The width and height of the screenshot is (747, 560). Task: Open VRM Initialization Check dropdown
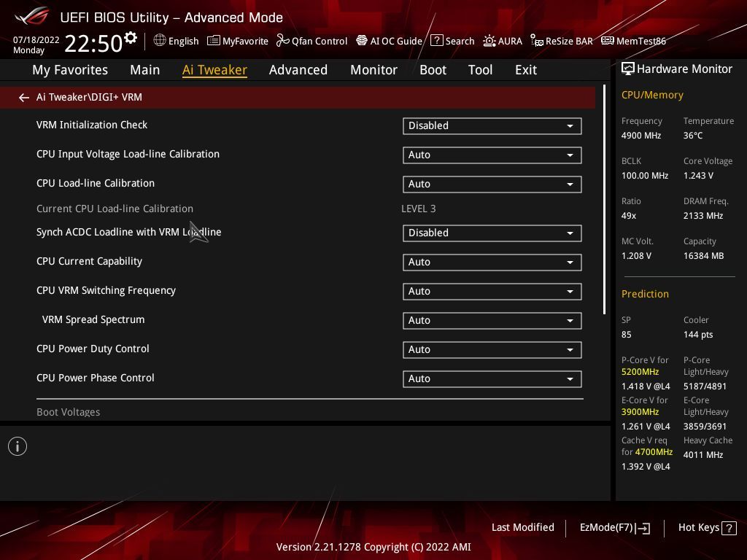point(492,125)
